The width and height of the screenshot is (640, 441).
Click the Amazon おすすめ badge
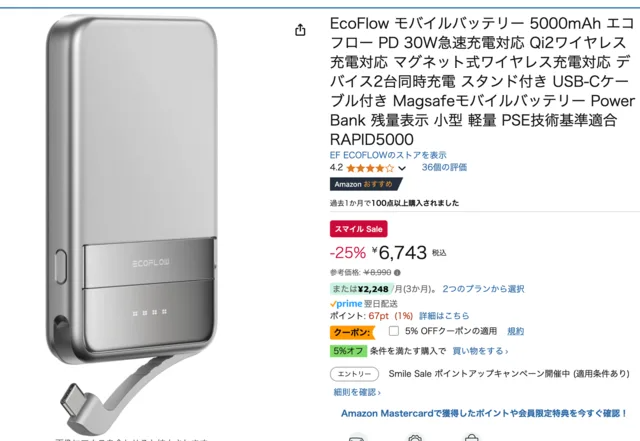pyautogui.click(x=365, y=184)
